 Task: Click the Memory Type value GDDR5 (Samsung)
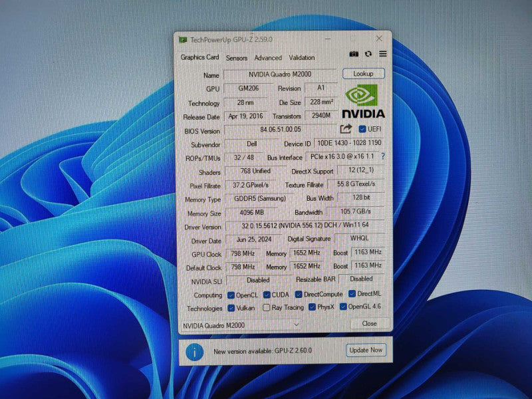260,198
